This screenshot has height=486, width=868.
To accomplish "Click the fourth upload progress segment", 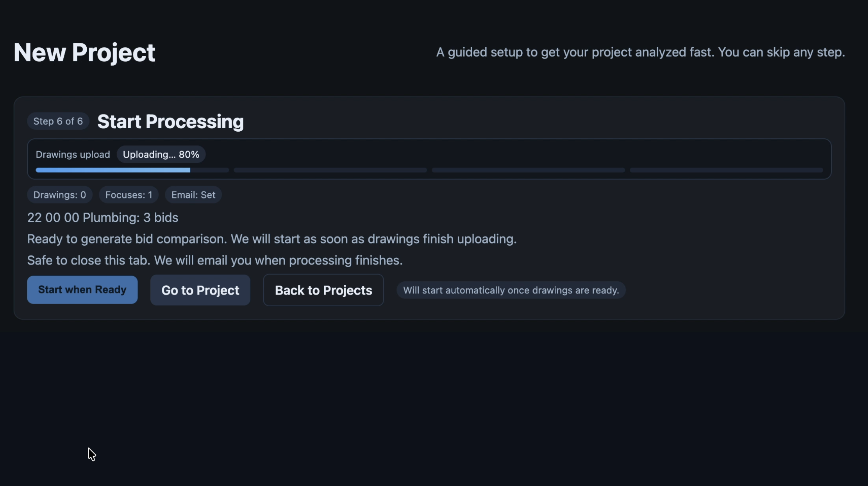I will tap(726, 170).
